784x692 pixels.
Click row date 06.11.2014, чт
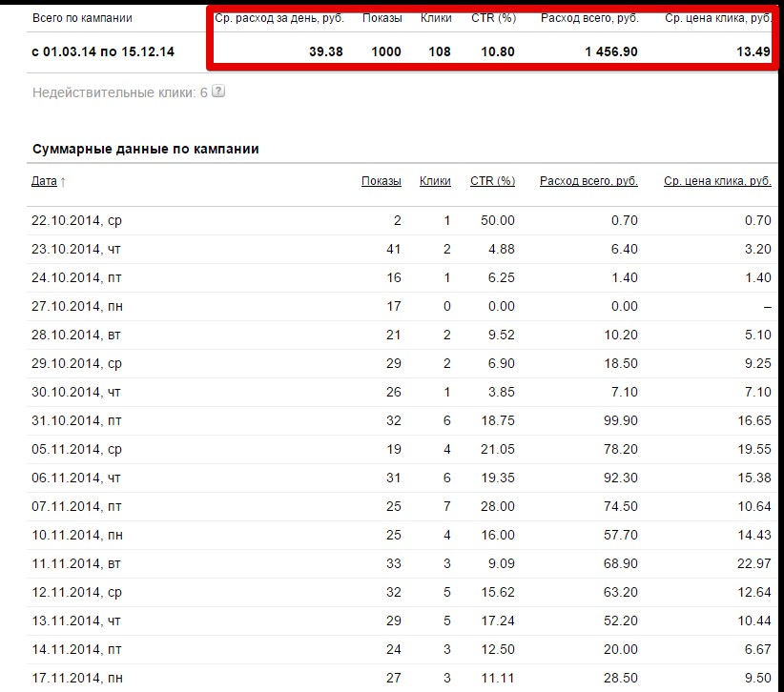pos(76,478)
